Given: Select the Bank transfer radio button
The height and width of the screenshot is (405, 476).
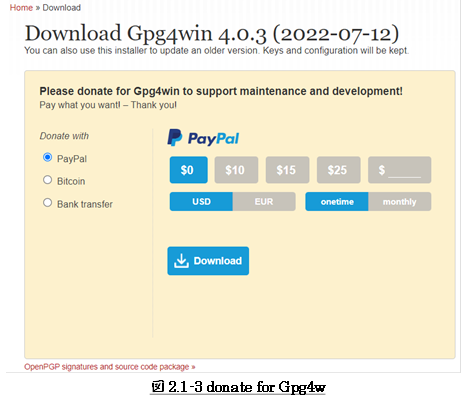Looking at the screenshot, I should pos(48,203).
